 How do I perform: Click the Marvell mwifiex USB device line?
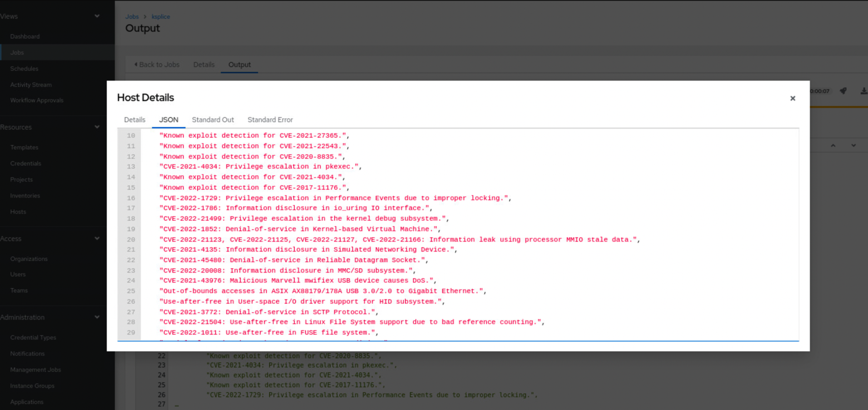298,281
